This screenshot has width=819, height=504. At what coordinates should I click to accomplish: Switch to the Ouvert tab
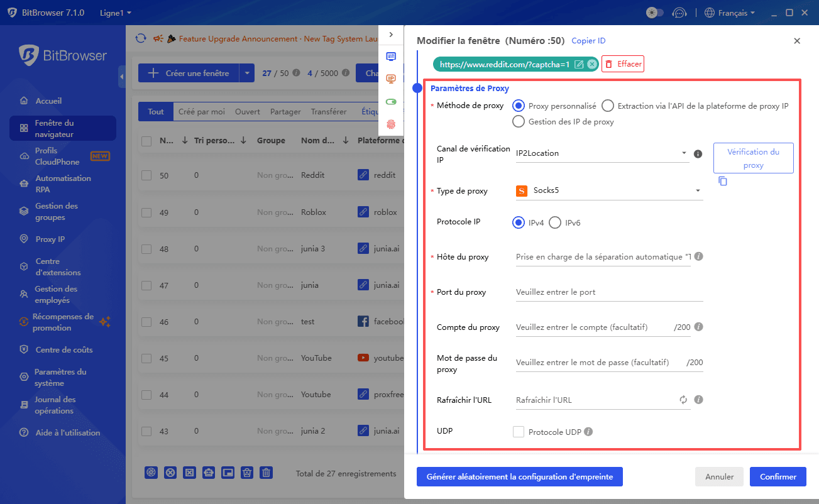pos(248,112)
